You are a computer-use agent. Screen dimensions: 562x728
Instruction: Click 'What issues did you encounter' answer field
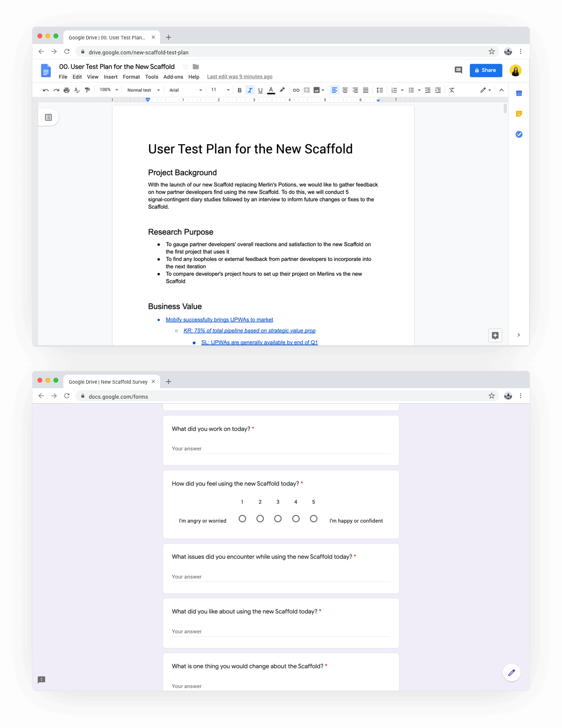pyautogui.click(x=281, y=577)
